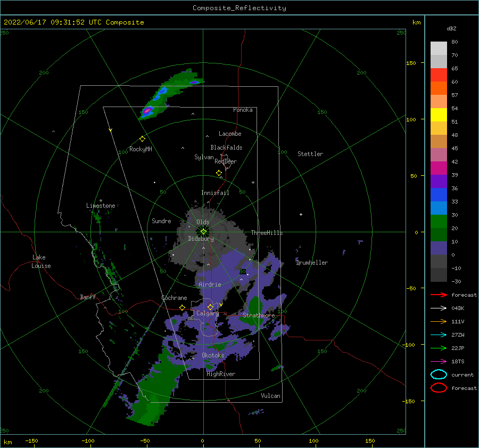The image size is (479, 448).
Task: Click the red forecast ellipse legend icon
Action: click(x=439, y=388)
